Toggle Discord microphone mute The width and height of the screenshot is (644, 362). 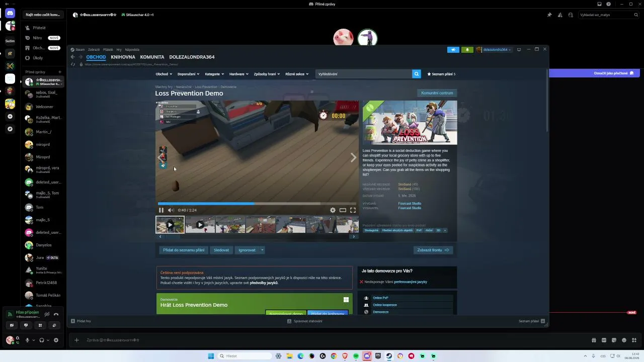[x=28, y=340]
